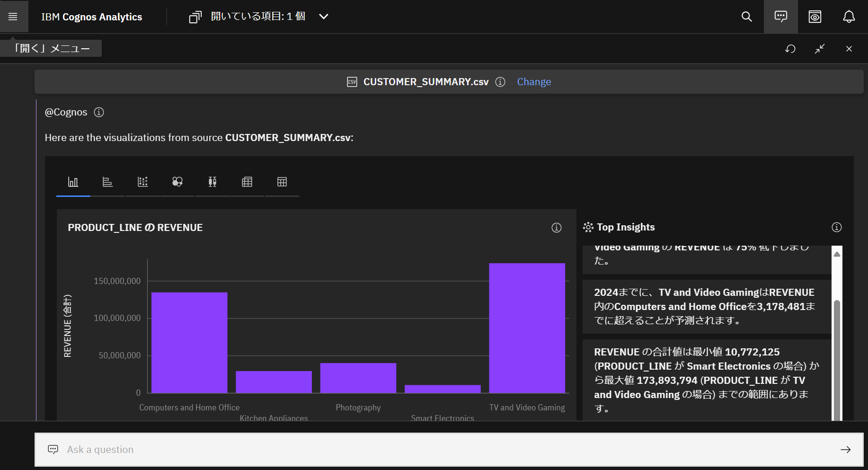Show info for CUSTOMER_SUMMARY.csv source
Image resolution: width=868 pixels, height=470 pixels.
pos(500,82)
